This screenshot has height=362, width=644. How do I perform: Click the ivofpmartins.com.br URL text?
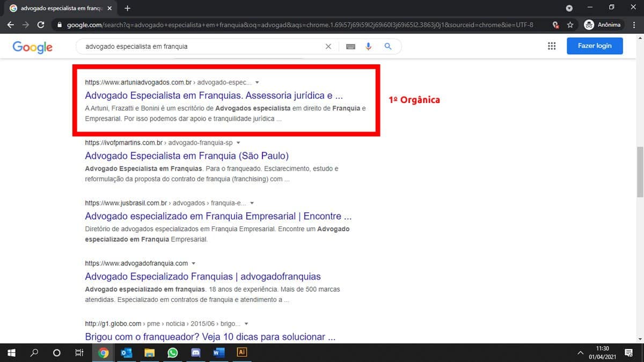158,143
